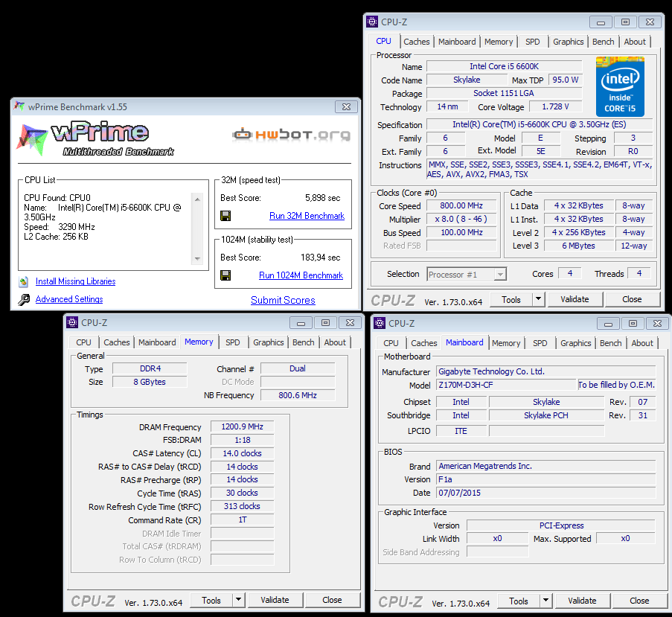
Task: Run the 1024M Benchmark stability test
Action: point(301,275)
